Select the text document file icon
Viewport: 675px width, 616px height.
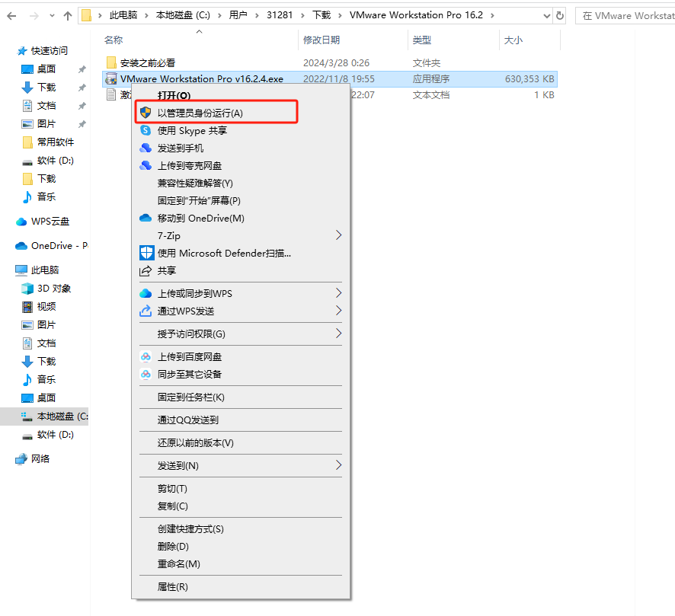coord(111,94)
